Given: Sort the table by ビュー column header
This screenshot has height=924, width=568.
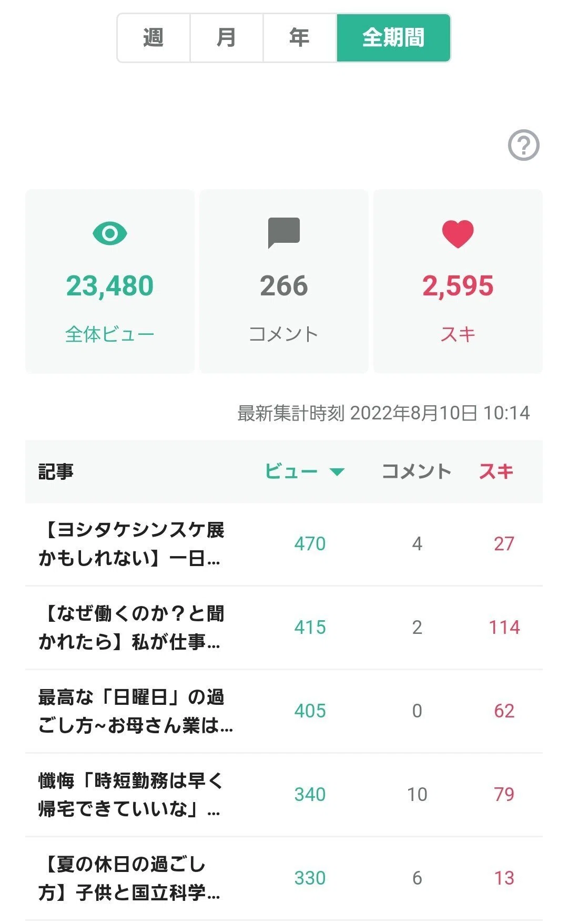Looking at the screenshot, I should [305, 471].
